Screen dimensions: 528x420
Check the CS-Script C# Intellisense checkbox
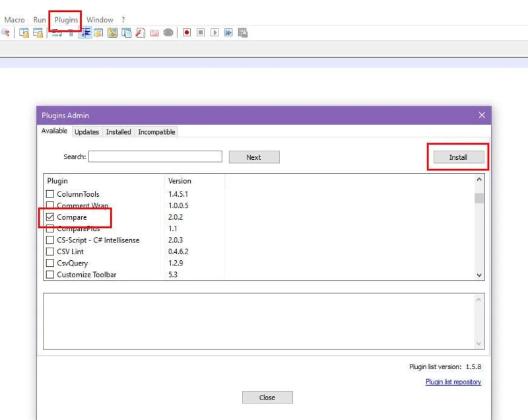50,240
